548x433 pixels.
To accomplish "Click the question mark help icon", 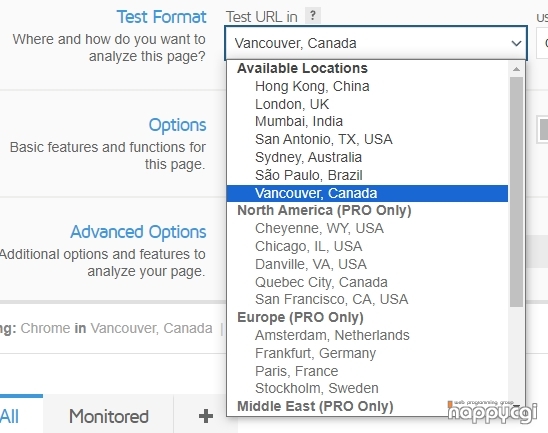I will (x=313, y=16).
